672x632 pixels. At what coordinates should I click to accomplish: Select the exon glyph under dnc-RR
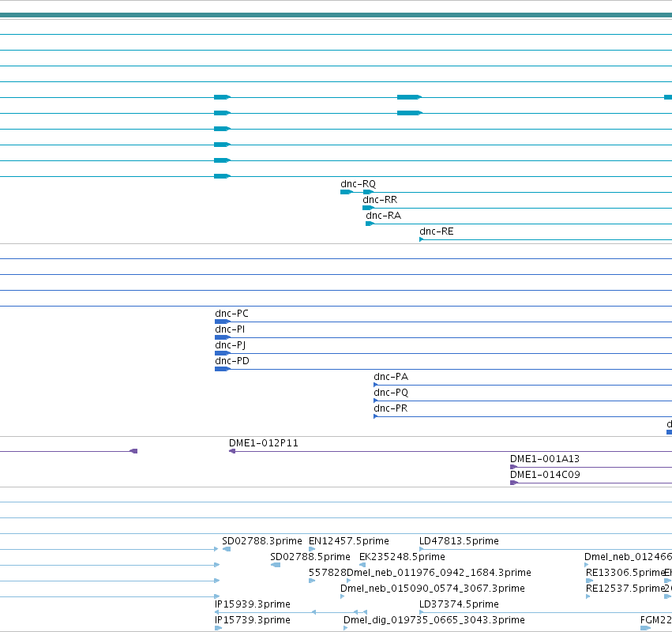[x=368, y=208]
